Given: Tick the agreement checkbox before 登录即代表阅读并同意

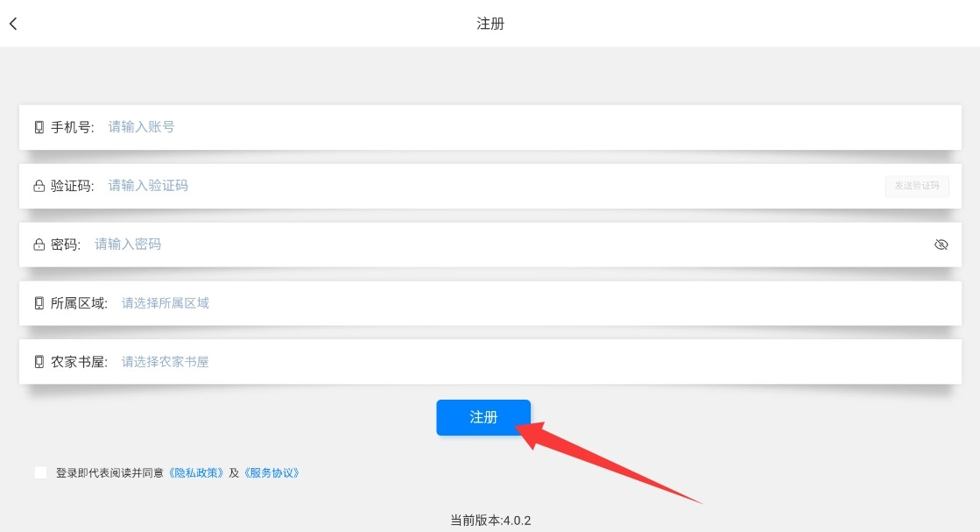Looking at the screenshot, I should click(x=41, y=473).
